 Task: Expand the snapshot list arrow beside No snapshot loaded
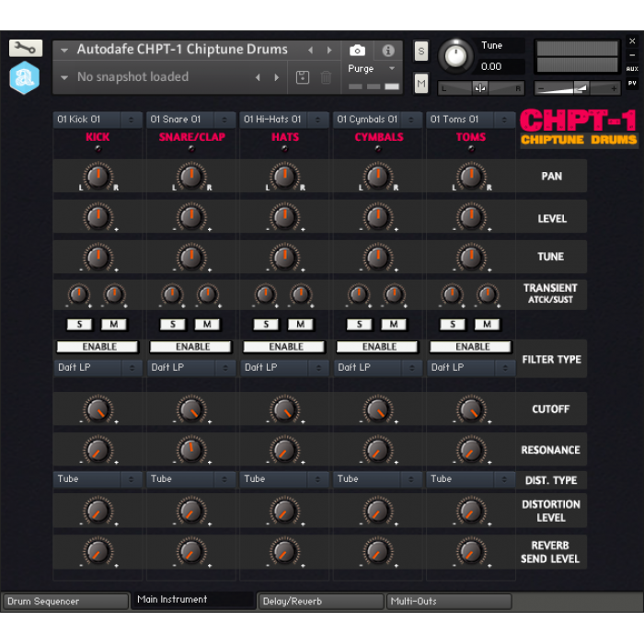[64, 77]
